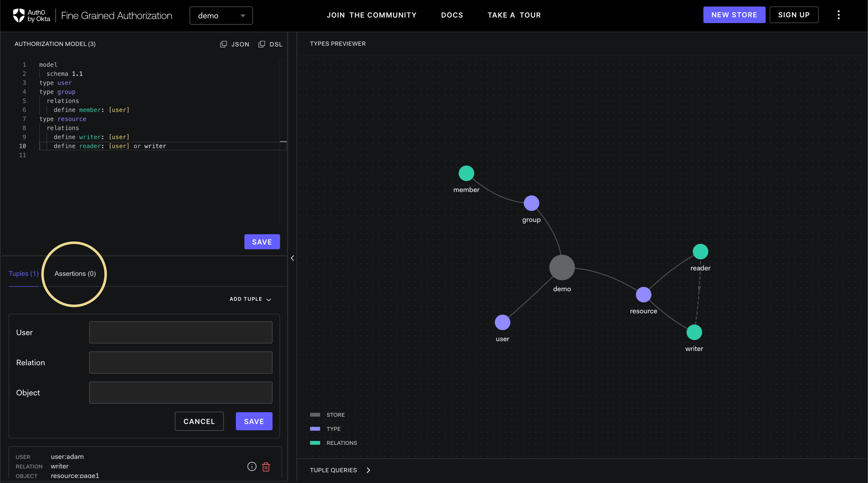Click code line 'type resource'
Screen dimensions: 868x483
(x=63, y=119)
